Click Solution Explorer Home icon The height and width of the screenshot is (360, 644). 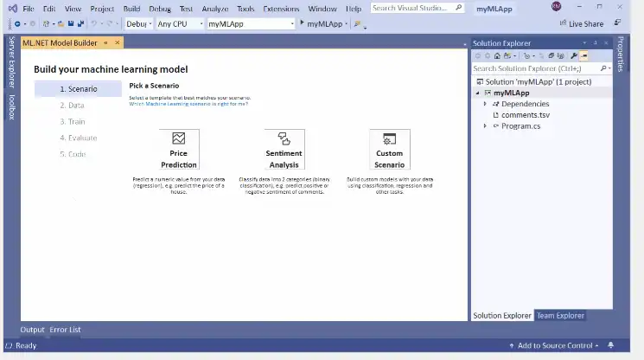point(497,56)
